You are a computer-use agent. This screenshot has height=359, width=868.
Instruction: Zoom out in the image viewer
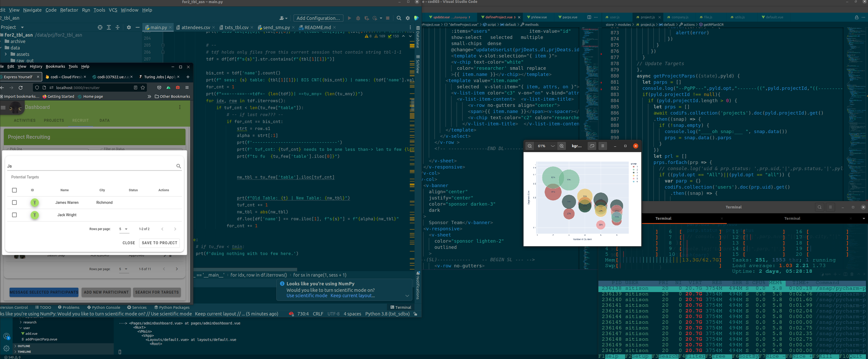click(529, 146)
